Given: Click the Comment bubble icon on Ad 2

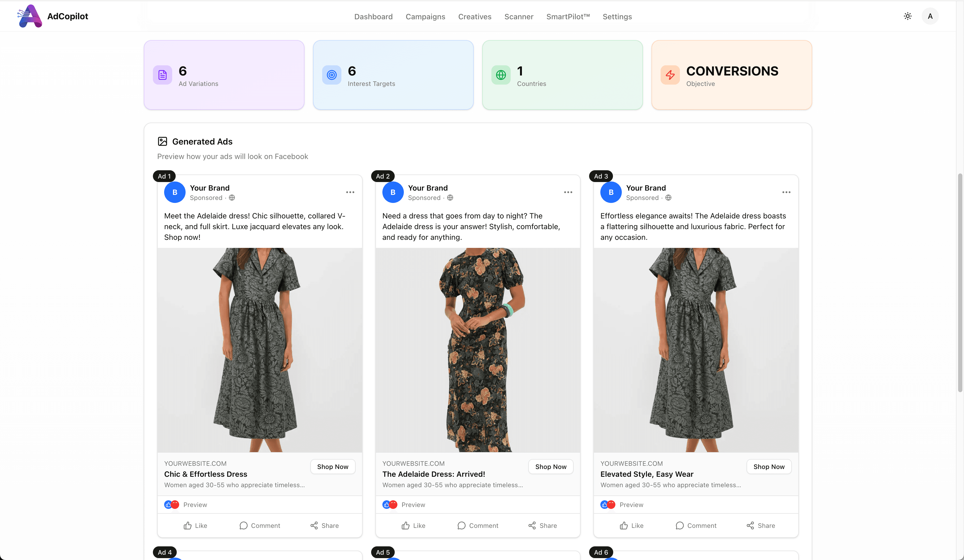Looking at the screenshot, I should (461, 525).
